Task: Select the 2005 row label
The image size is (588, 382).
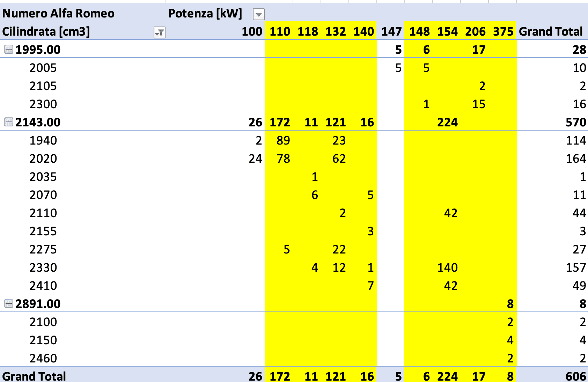Action: pos(43,68)
